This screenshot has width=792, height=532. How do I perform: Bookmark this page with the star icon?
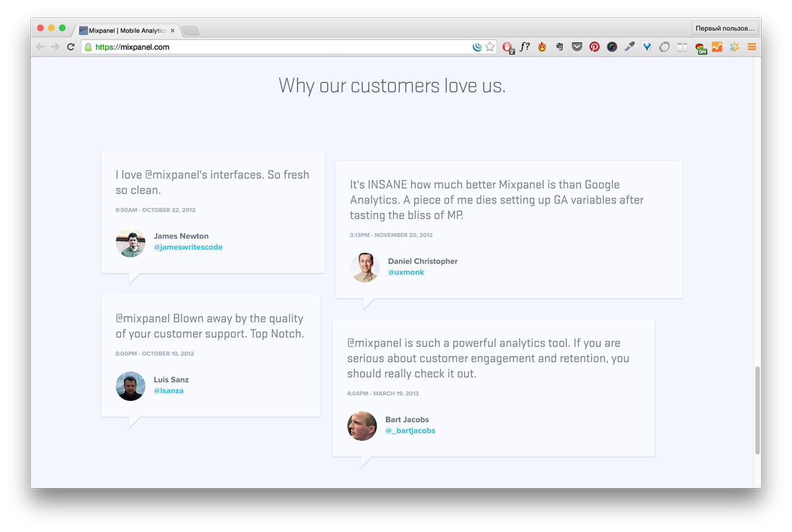[x=490, y=47]
